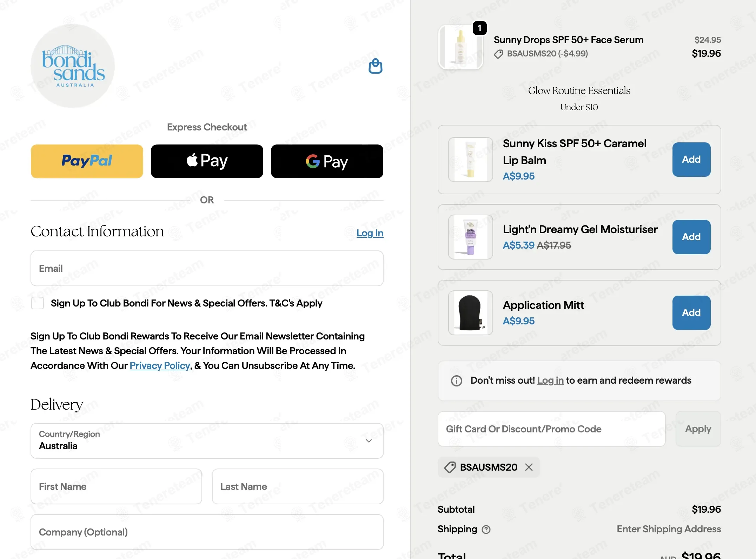Viewport: 756px width, 559px height.
Task: Click the A$5.39 moisturiser sale price
Action: [518, 245]
